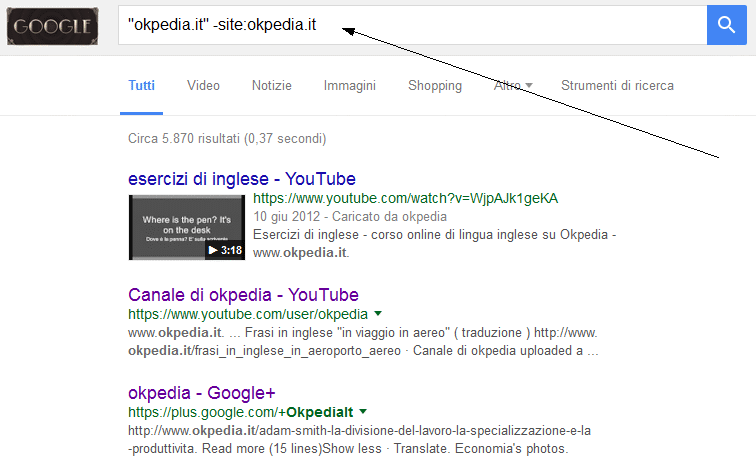756x470 pixels.
Task: Play the 3:18 video thumbnail
Action: tap(187, 227)
